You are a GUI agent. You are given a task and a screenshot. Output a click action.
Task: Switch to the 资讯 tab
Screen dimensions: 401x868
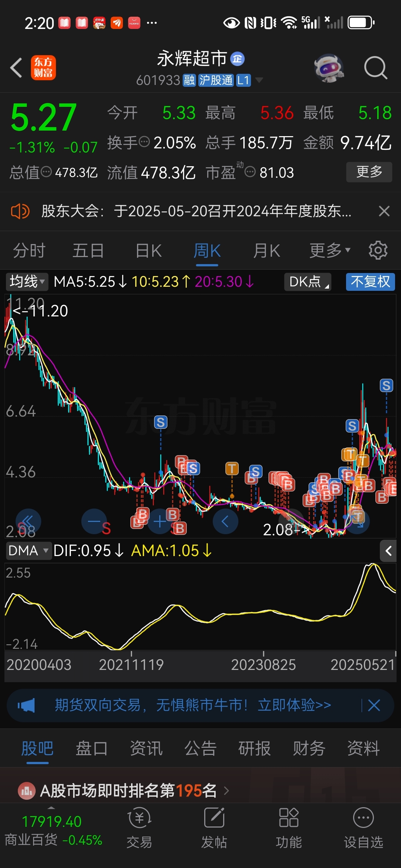click(146, 748)
